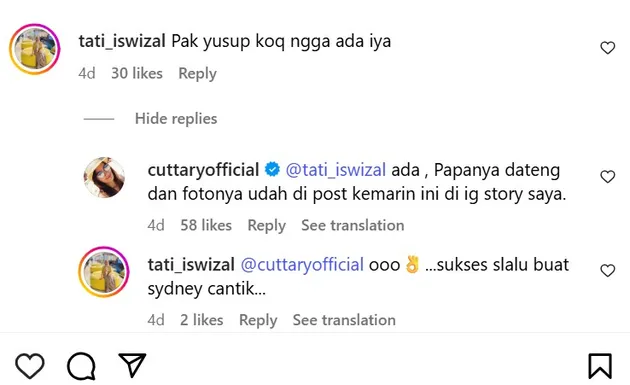
Task: Like cuttaryofficial's reply with heart icon
Action: coord(608,176)
